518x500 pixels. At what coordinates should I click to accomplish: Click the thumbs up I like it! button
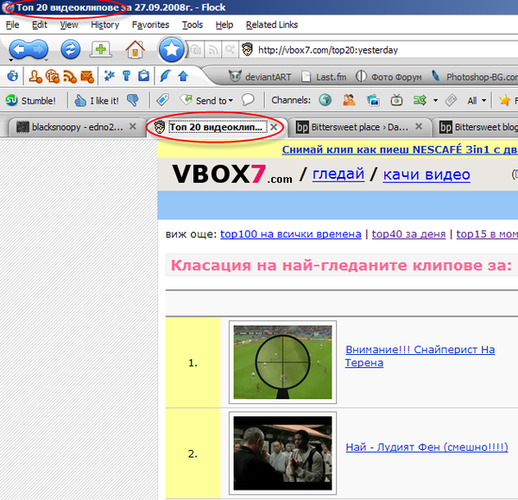(96, 100)
